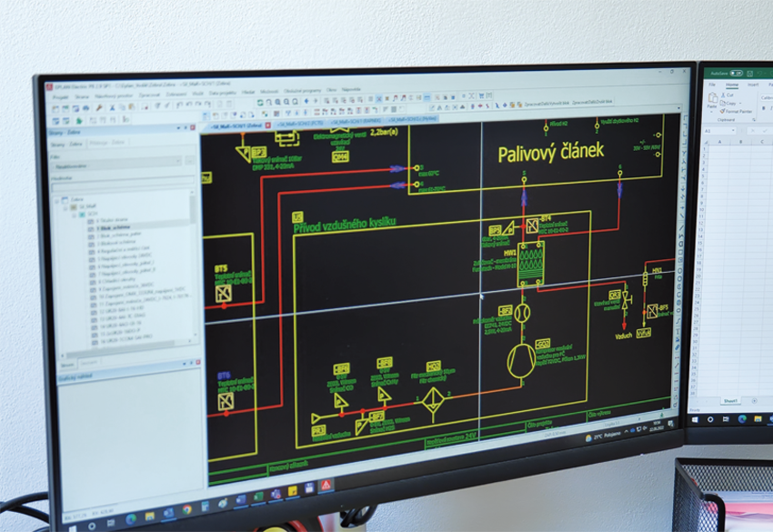Click the green refresh icon in EPLAN toolbar
The width and height of the screenshot is (773, 532).
coord(260,103)
